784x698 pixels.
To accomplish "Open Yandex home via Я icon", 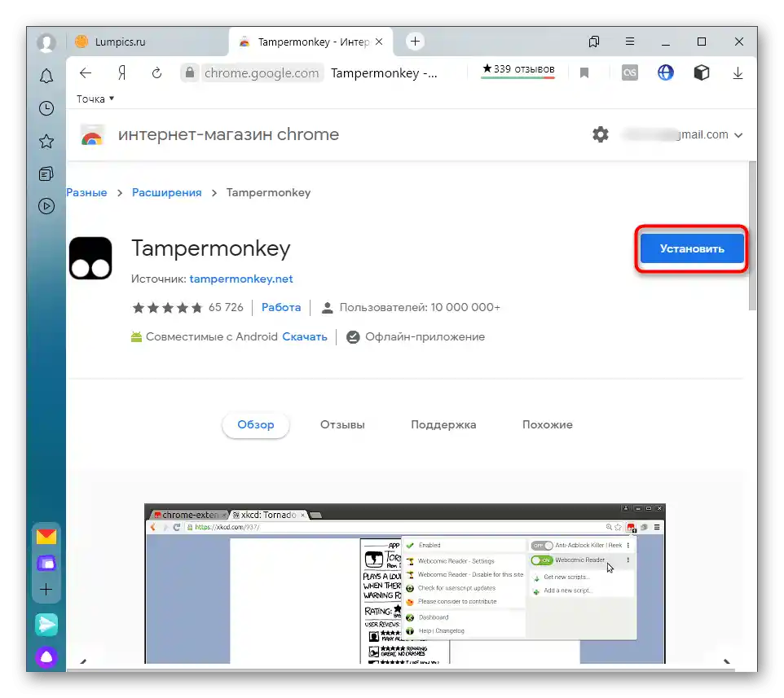I will point(121,73).
